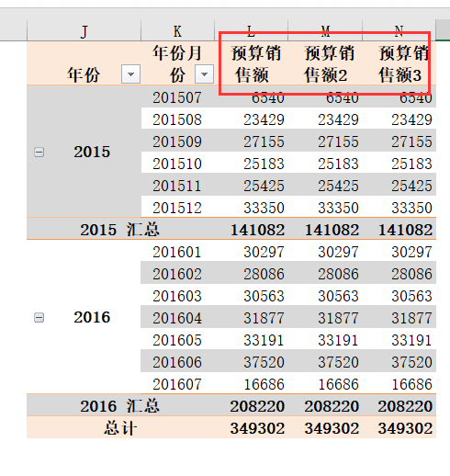Image resolution: width=450 pixels, height=476 pixels.
Task: Select column K header
Action: click(x=177, y=30)
